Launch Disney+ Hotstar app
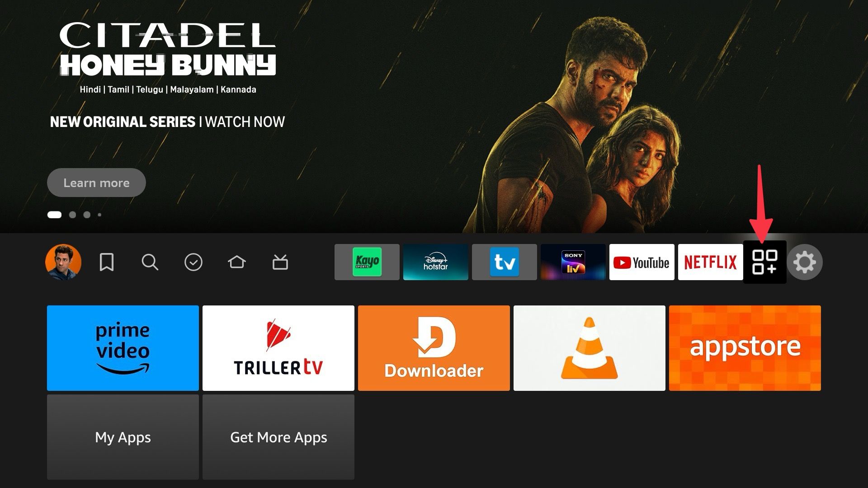This screenshot has height=488, width=868. click(x=434, y=262)
